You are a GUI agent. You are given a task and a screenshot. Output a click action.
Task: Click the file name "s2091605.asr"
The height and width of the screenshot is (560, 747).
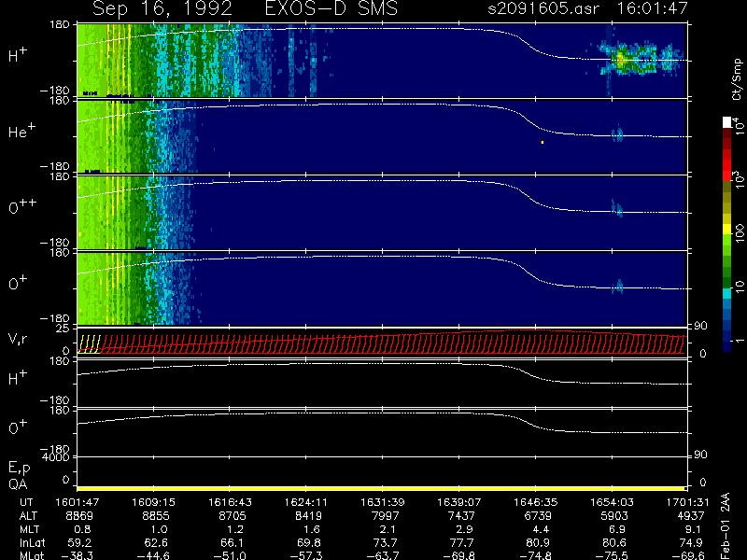[x=543, y=8]
